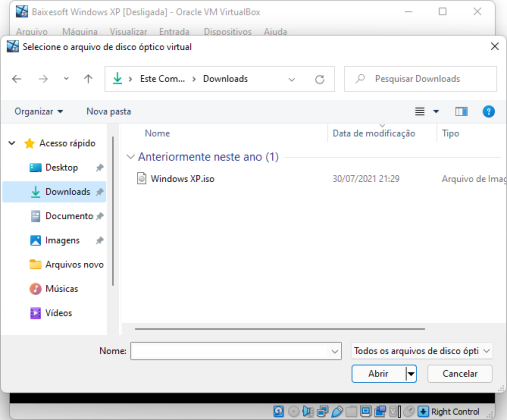Screen dimensions: 507x420
Task: Click the shared folders icon in VirtualBox status bar
Action: (x=351, y=412)
